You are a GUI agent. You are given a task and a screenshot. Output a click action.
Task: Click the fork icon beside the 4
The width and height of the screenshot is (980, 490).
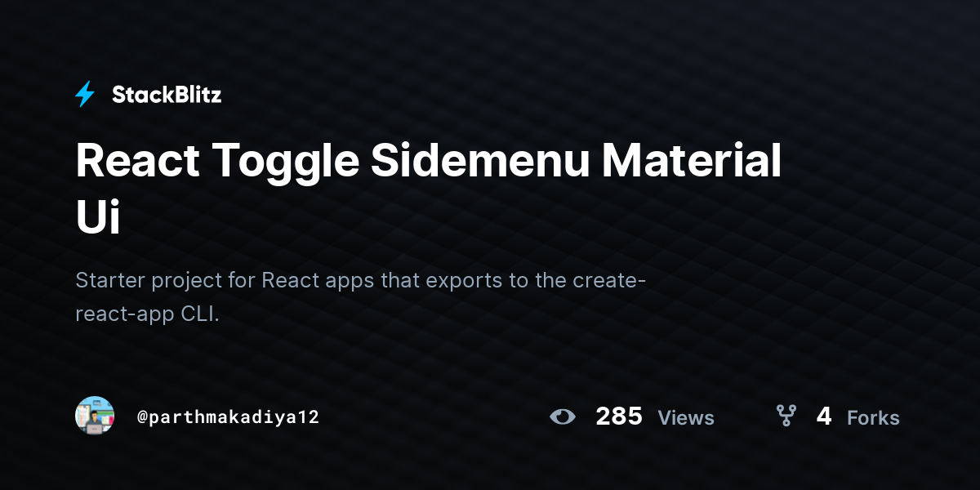tap(786, 416)
